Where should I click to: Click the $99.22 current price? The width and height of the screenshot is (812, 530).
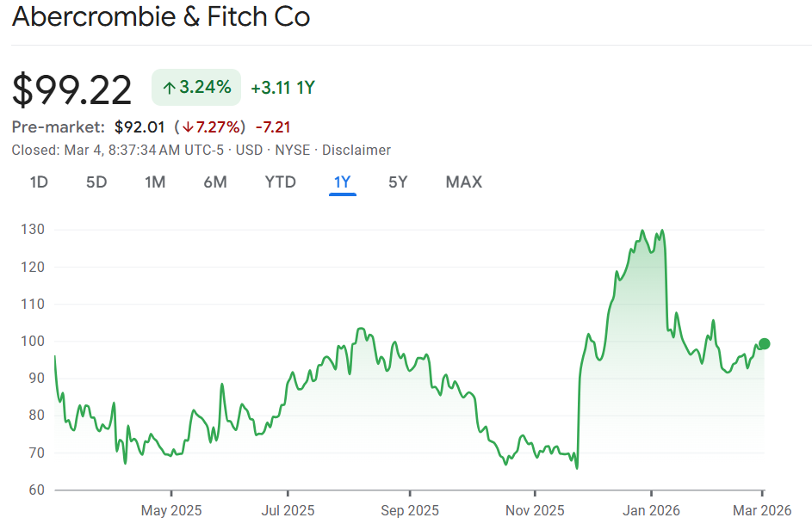72,89
